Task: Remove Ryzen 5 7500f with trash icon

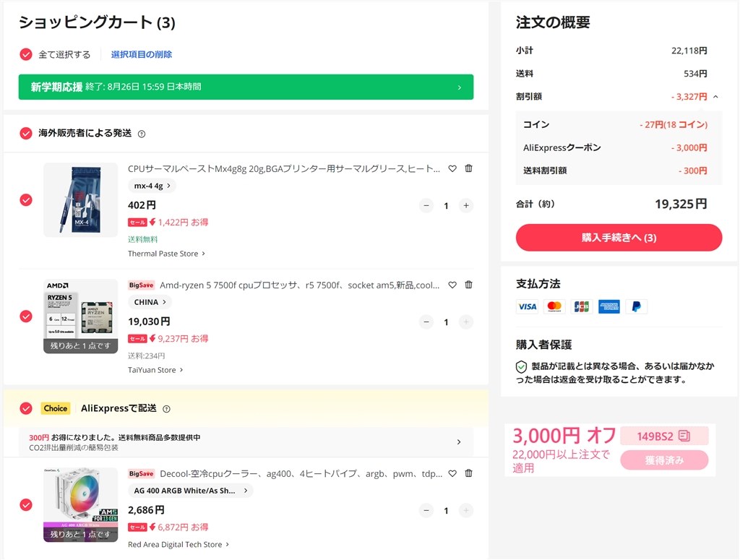Action: (x=468, y=285)
